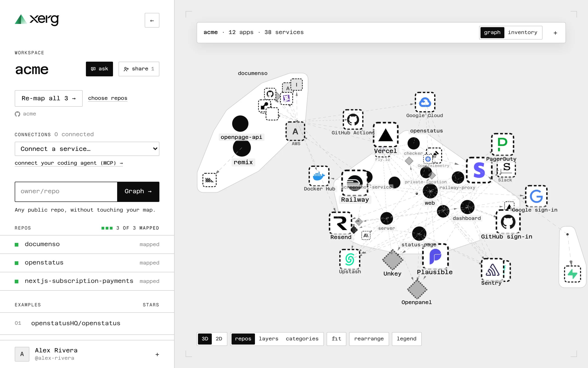Select the GitHub sign-in node icon
This screenshot has width=588, height=368.
tap(508, 222)
